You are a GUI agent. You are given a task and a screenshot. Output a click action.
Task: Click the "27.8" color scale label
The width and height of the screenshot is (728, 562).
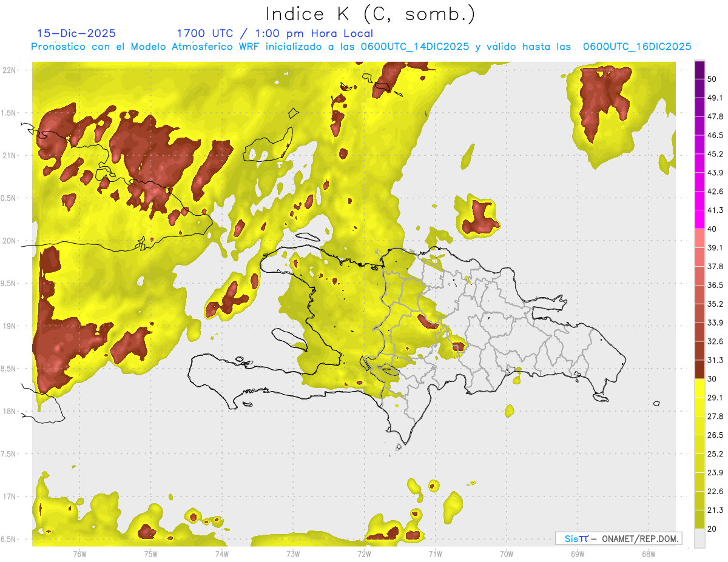715,416
